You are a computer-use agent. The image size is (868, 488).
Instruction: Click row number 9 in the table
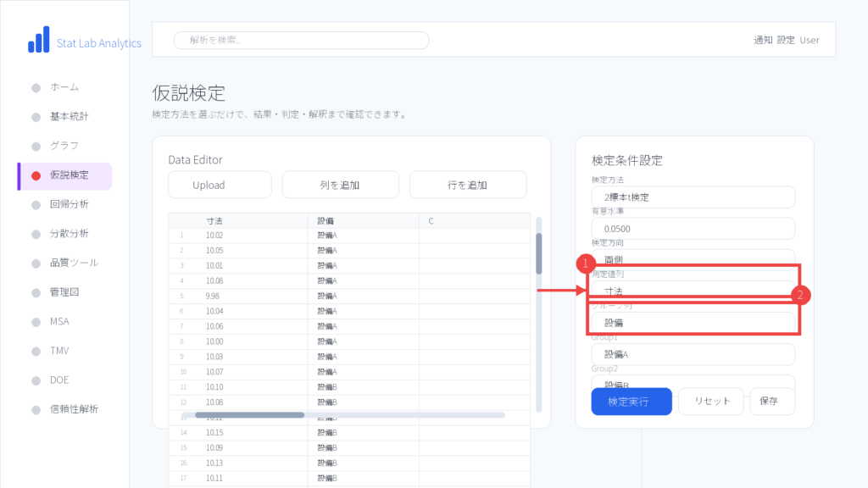(x=182, y=357)
